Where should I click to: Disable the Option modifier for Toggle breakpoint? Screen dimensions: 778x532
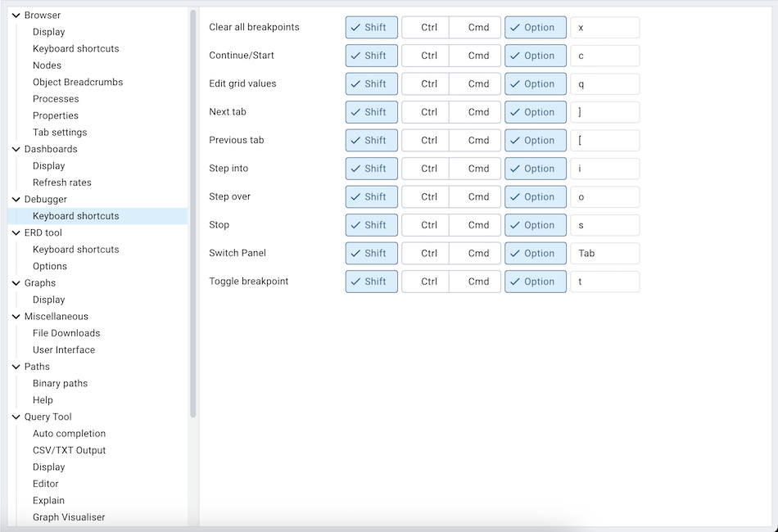535,281
